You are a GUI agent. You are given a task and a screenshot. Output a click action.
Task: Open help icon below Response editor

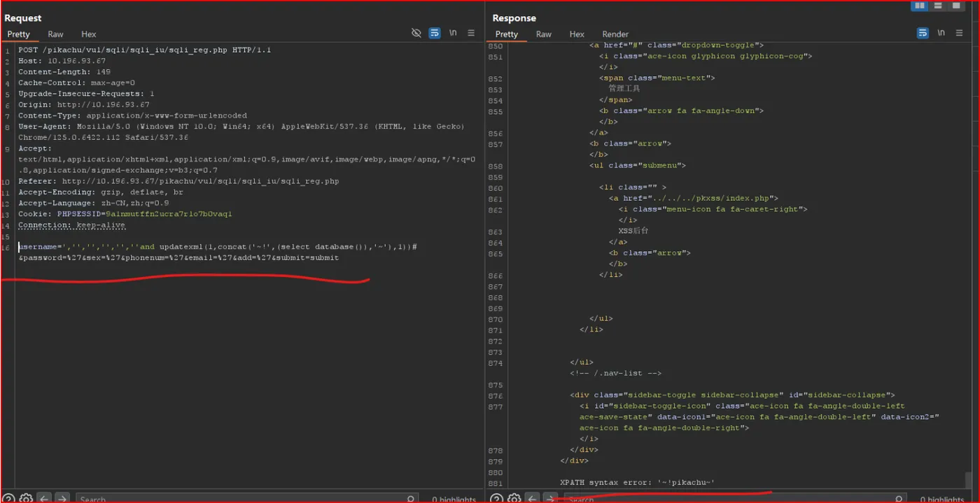(496, 499)
